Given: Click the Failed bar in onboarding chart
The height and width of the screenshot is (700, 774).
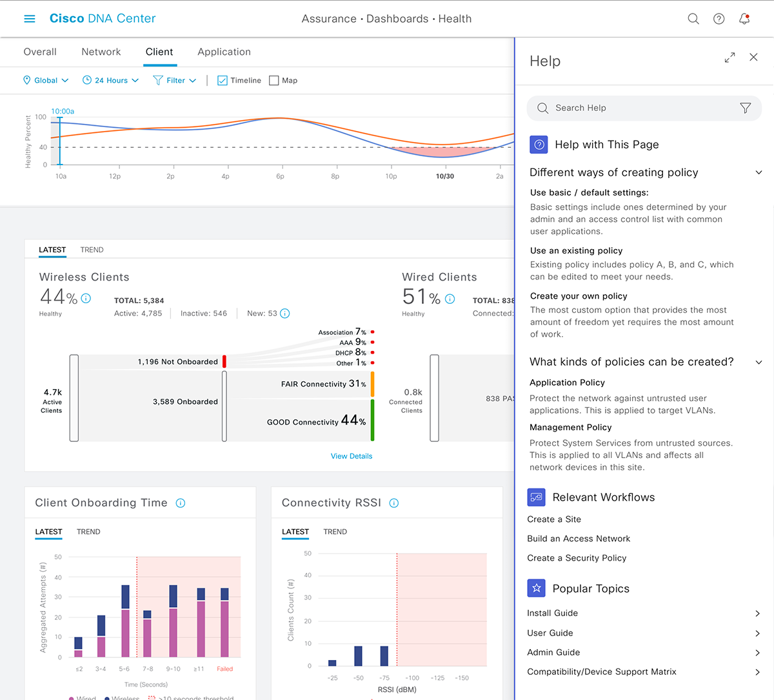Looking at the screenshot, I should [x=224, y=623].
